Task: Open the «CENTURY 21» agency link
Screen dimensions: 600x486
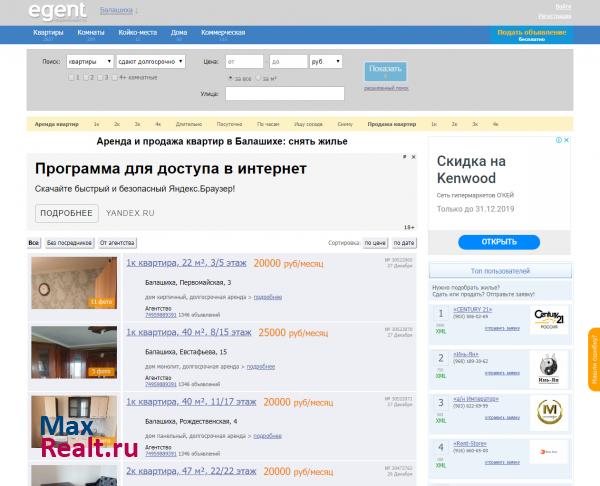Action: point(473,310)
